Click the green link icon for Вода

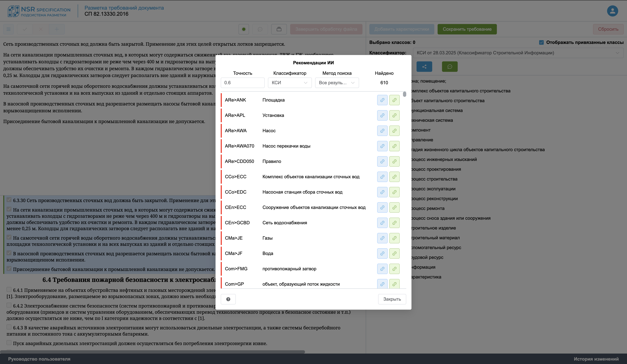click(x=394, y=253)
